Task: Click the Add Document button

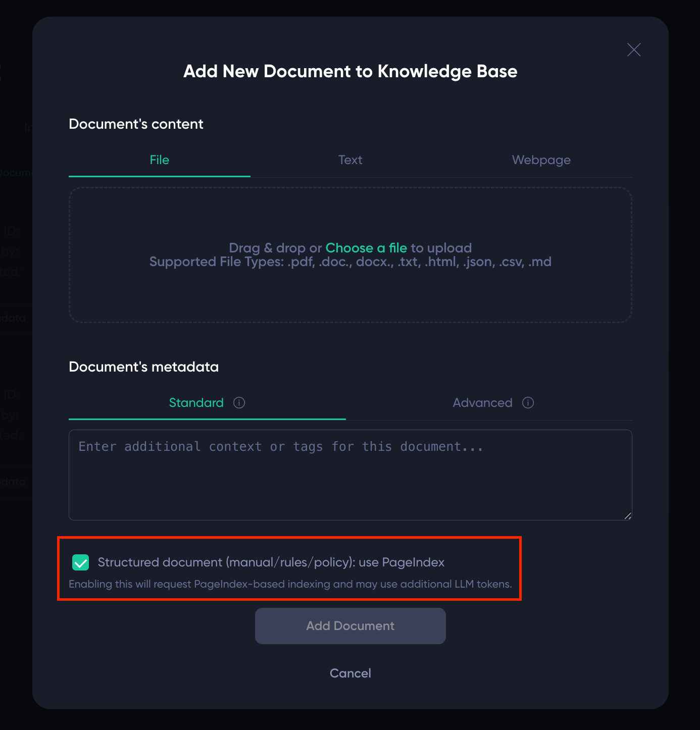Action: (x=351, y=626)
